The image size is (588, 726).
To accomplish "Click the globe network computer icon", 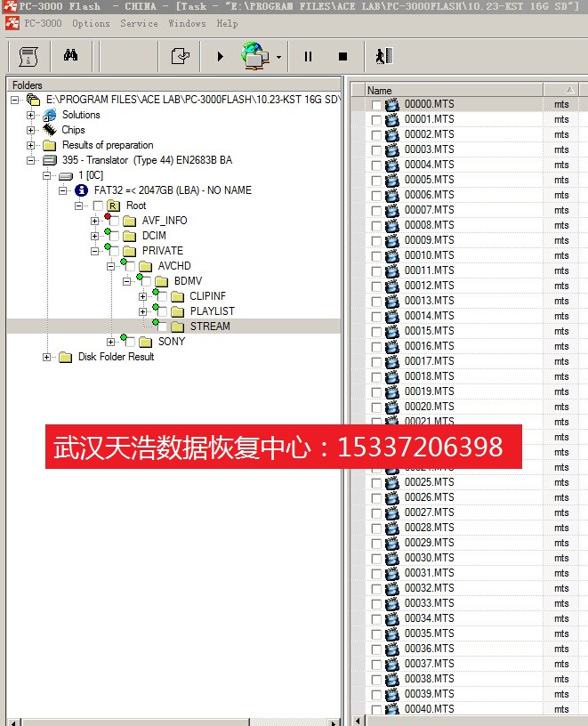I will [254, 57].
